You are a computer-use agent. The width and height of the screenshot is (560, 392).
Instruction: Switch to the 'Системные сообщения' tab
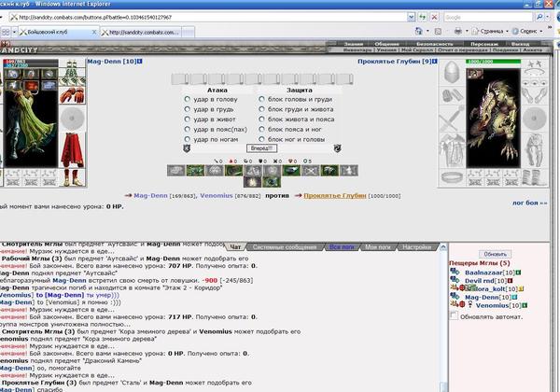[285, 246]
